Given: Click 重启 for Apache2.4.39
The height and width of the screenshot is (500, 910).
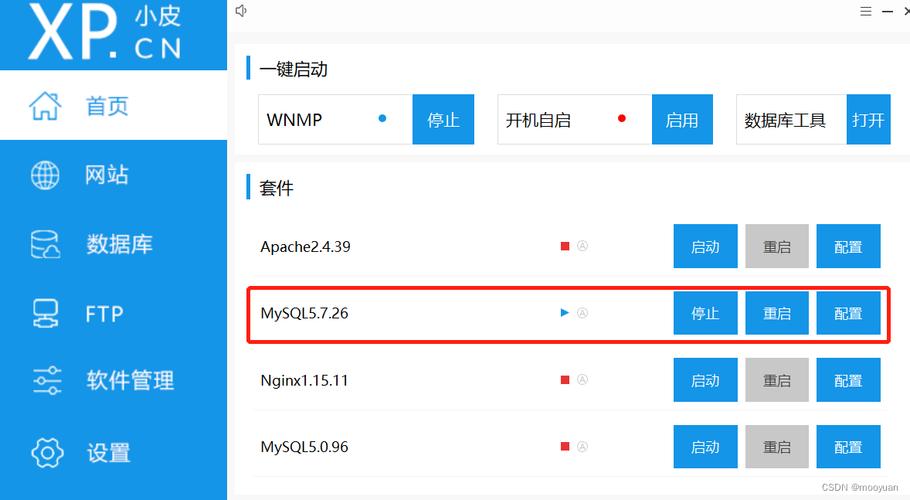Looking at the screenshot, I should point(777,247).
